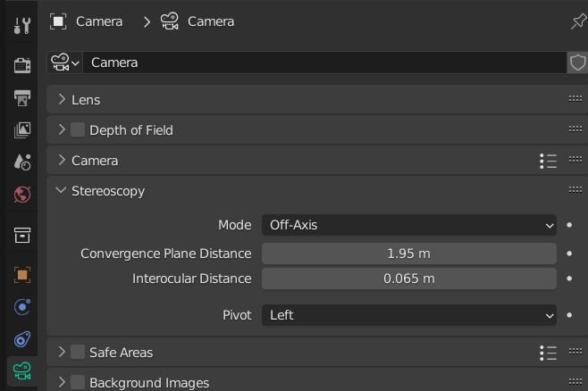The image size is (588, 391).
Task: Open the Collection properties tab
Action: click(x=22, y=235)
